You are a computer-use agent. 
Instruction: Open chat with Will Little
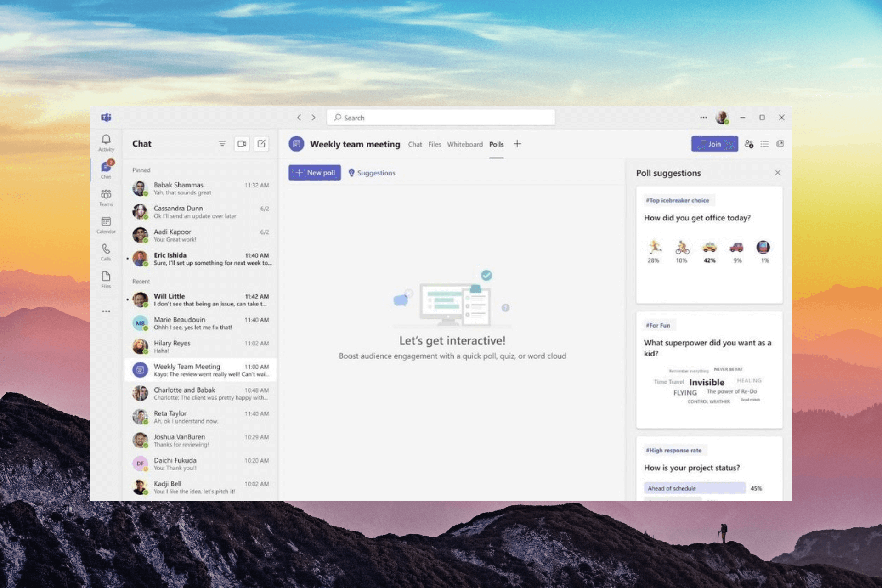pyautogui.click(x=201, y=300)
